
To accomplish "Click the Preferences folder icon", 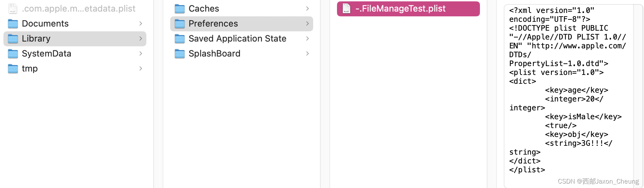I will [180, 24].
